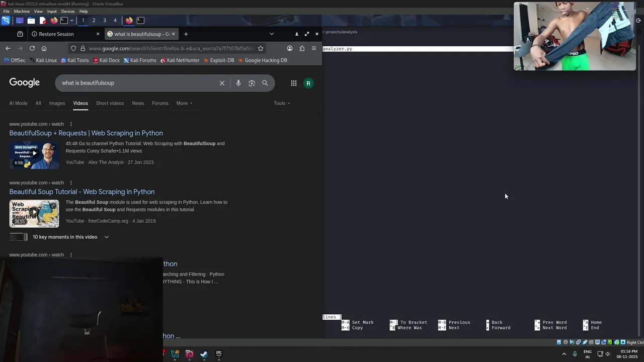Start Google voice search microphone

238,83
